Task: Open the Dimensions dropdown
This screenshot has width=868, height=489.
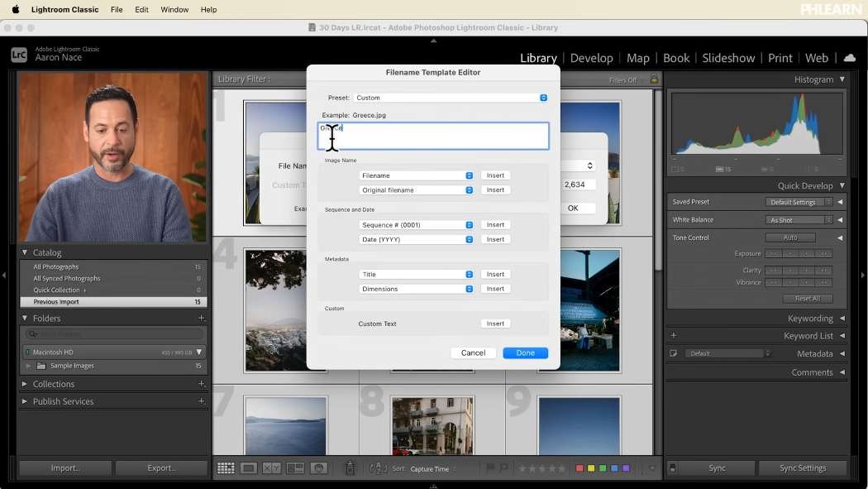Action: [x=416, y=289]
